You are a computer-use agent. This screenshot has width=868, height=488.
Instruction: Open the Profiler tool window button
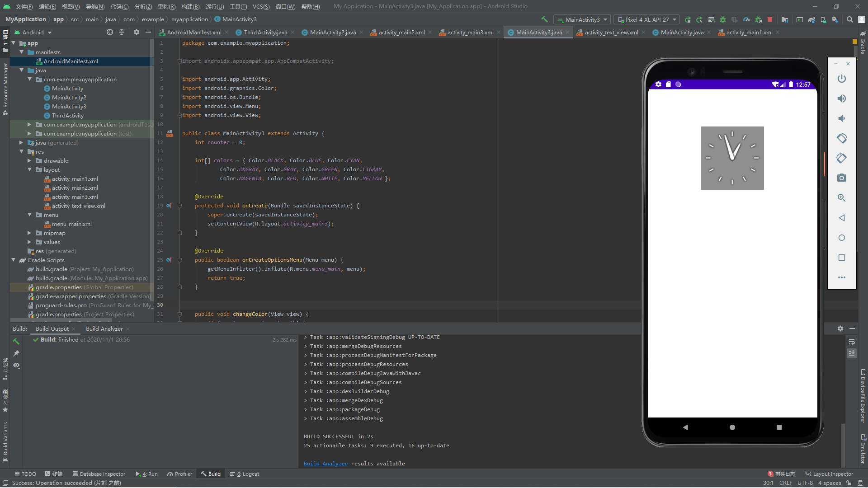click(x=179, y=474)
